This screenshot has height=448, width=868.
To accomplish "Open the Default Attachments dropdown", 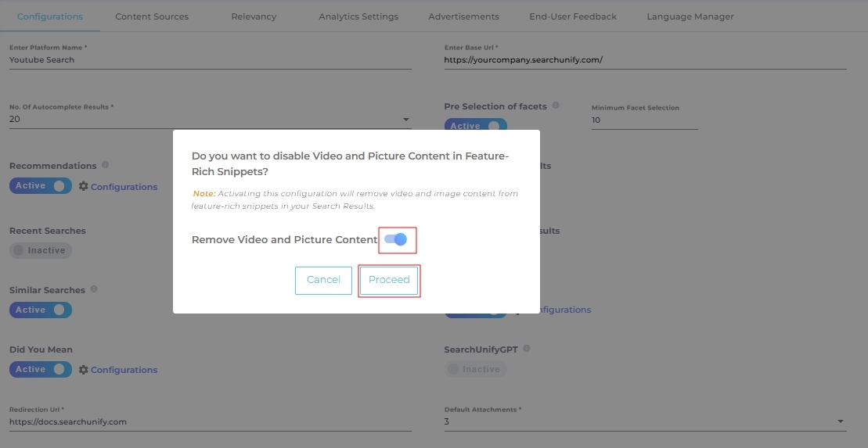I will (841, 422).
